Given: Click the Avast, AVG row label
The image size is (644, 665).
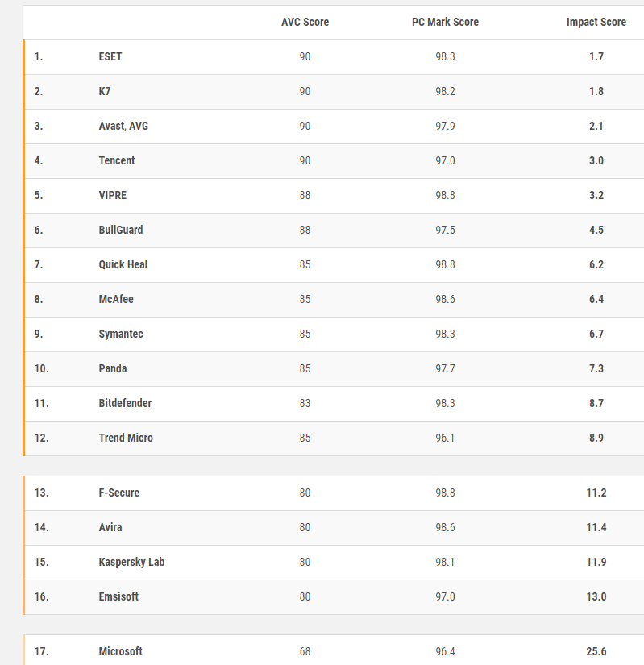Looking at the screenshot, I should pyautogui.click(x=123, y=126).
